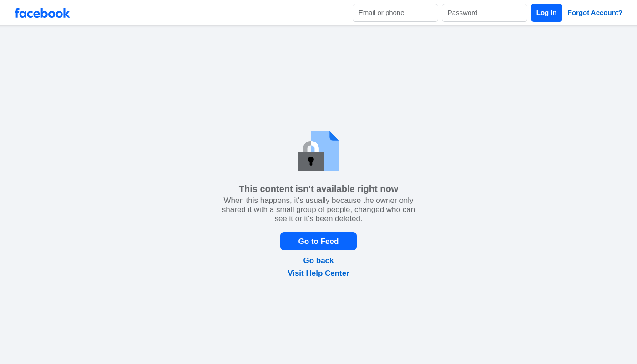Click the blue document page illustration
Image resolution: width=637 pixels, height=364 pixels.
coord(325,151)
